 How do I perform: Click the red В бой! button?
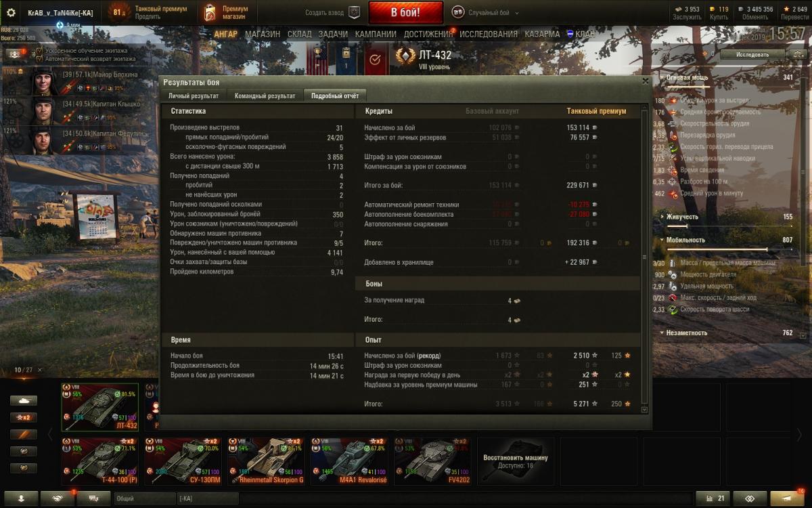tap(406, 12)
